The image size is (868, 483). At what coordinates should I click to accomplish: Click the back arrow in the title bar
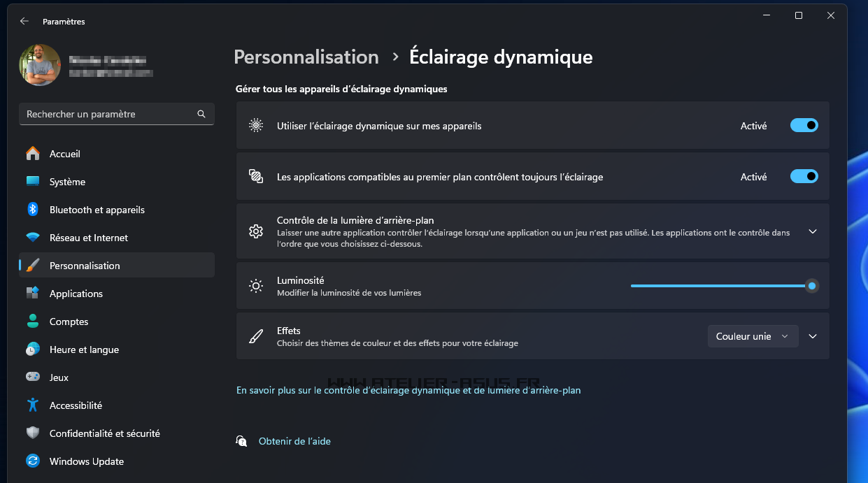[x=24, y=22]
